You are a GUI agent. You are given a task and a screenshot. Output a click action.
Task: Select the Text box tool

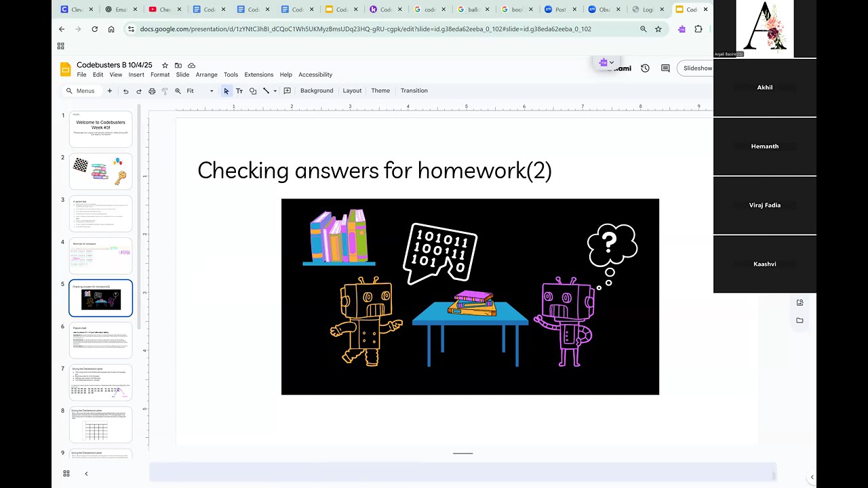[239, 91]
